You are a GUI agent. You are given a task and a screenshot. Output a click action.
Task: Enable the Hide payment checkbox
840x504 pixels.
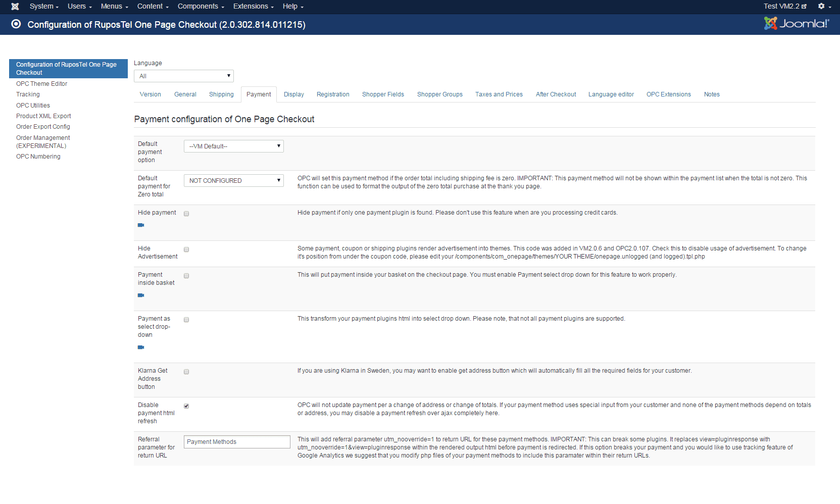[186, 214]
